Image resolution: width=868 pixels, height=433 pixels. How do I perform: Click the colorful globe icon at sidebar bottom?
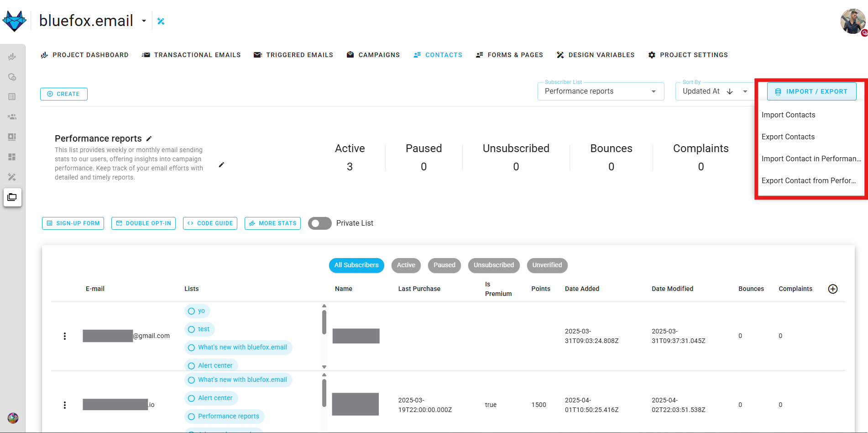tap(13, 418)
